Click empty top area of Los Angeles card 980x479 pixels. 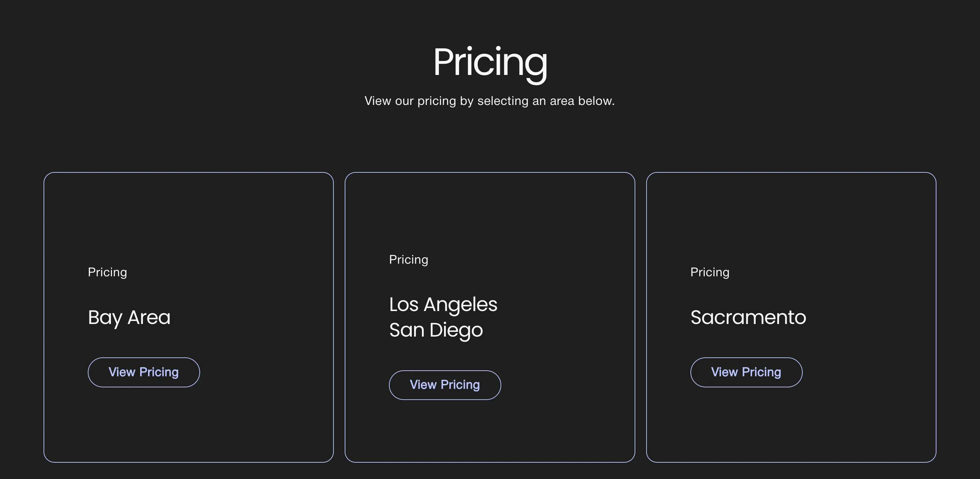(x=490, y=210)
